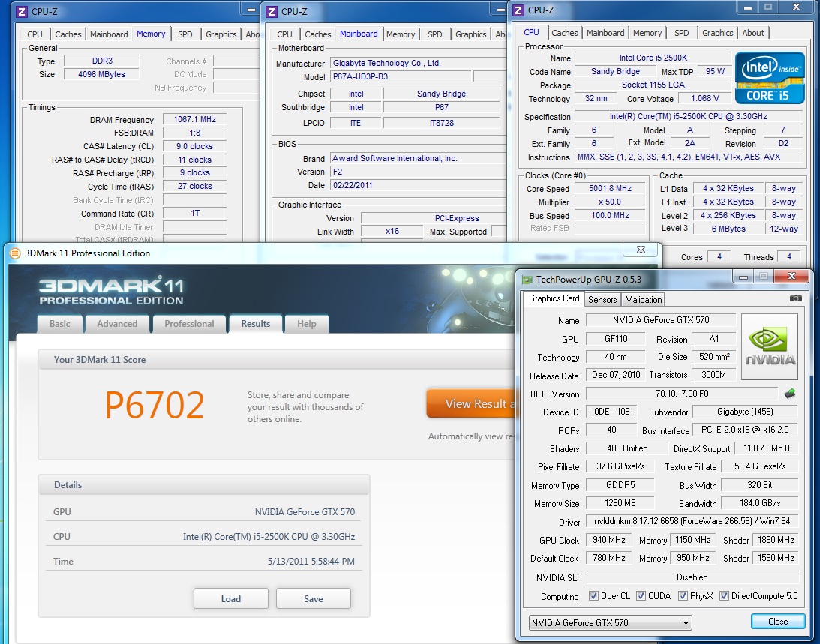Click the orange View Result button
Viewport: 820px width, 644px height.
pos(472,403)
